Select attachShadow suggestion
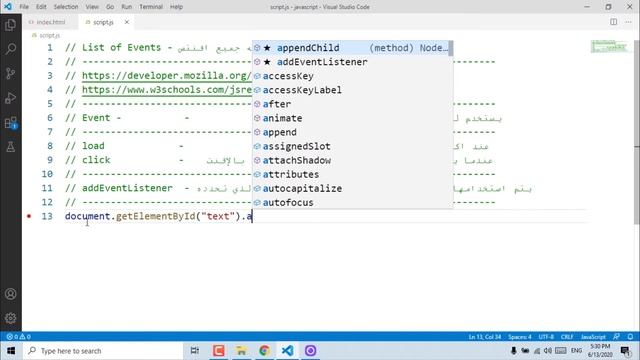640x360 pixels. pyautogui.click(x=351, y=160)
